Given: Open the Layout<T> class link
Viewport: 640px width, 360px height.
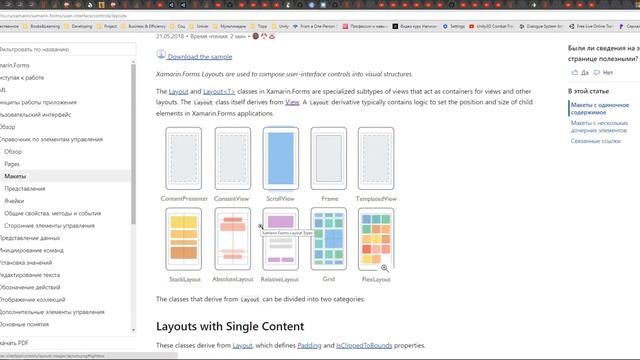Looking at the screenshot, I should tap(219, 91).
